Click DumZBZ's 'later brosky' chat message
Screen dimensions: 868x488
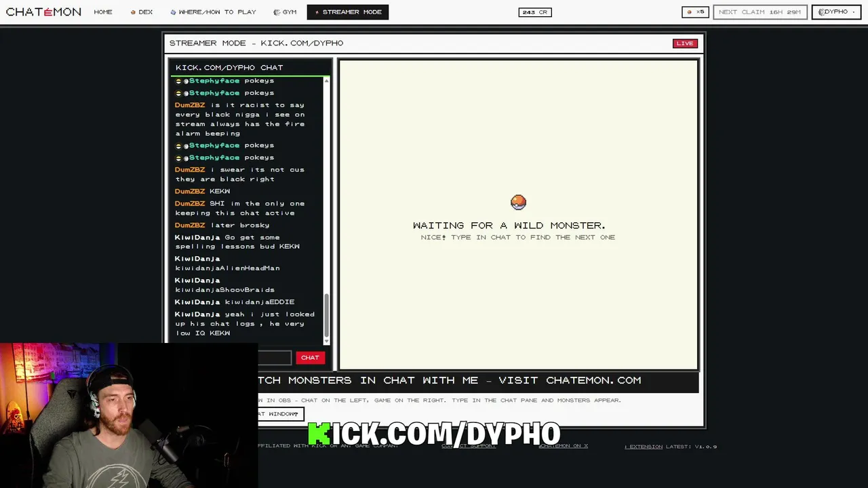[x=222, y=225]
